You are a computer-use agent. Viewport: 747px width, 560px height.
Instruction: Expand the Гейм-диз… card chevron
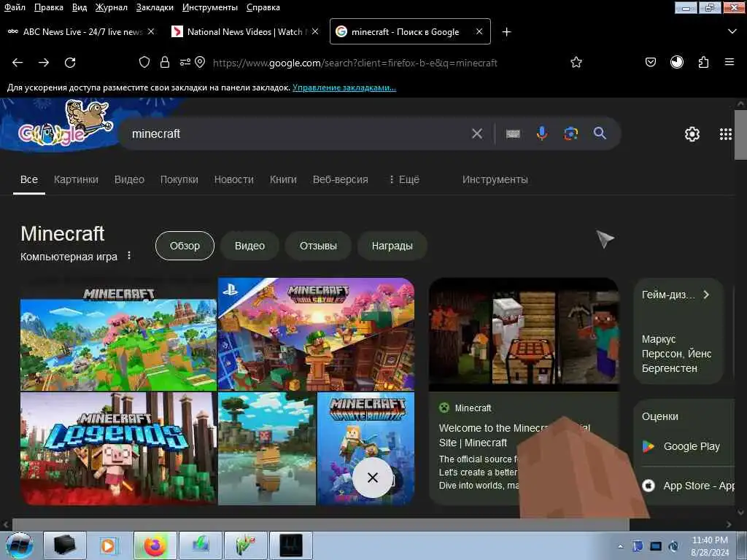tap(706, 295)
